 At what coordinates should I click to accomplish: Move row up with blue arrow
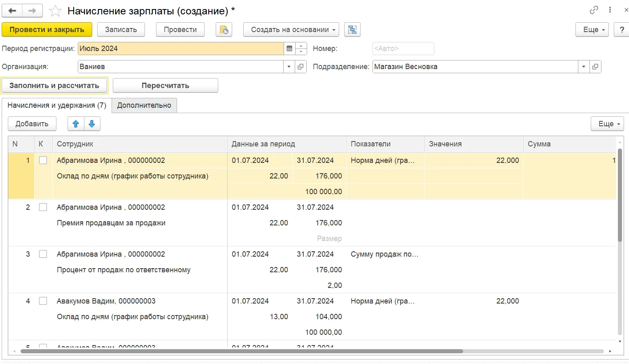[76, 124]
